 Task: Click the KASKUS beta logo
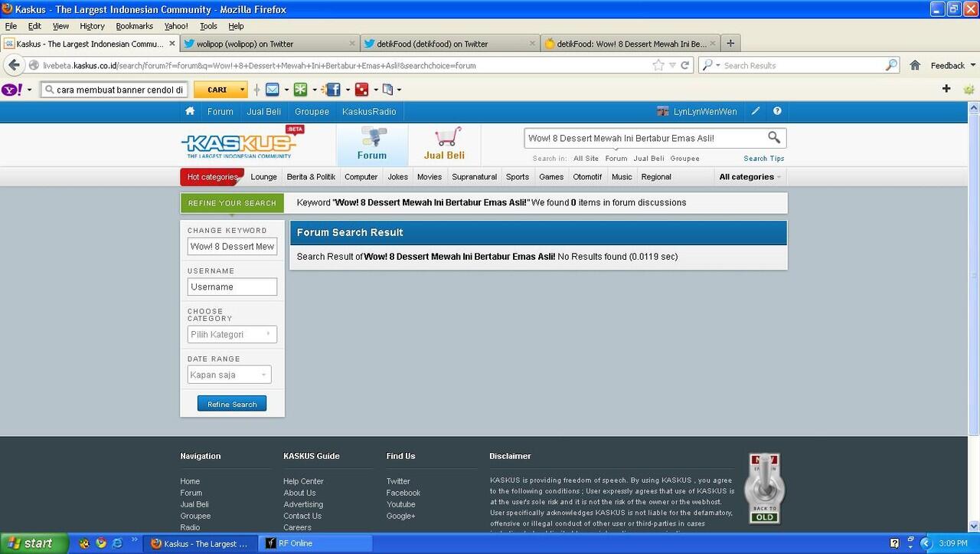tap(242, 143)
